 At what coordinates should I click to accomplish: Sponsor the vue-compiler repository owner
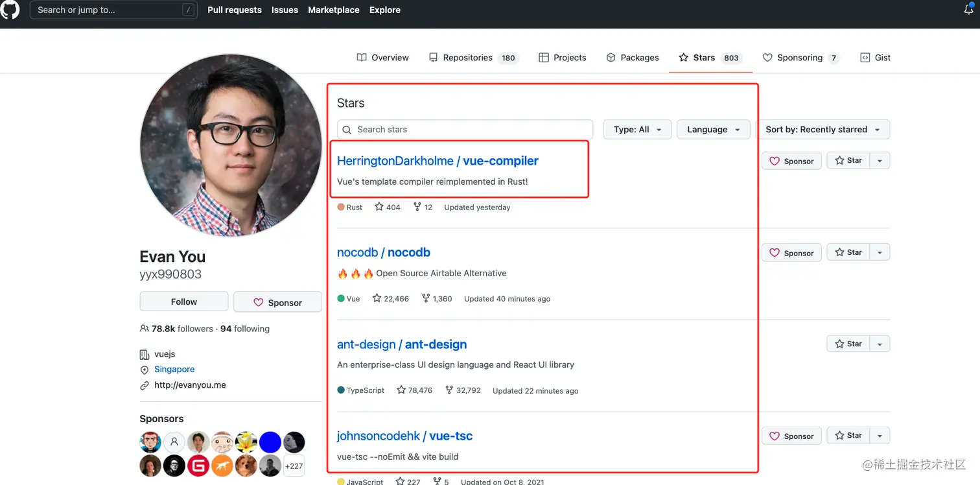point(792,161)
